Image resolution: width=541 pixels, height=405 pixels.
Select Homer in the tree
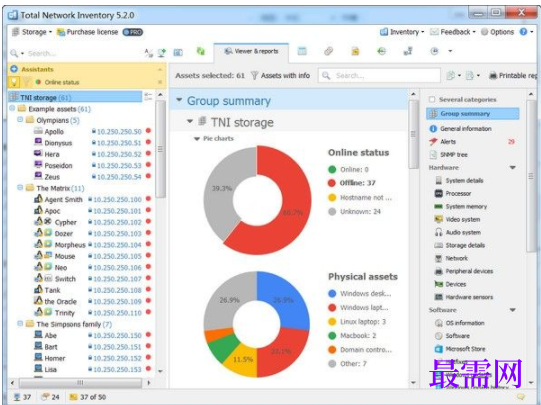55,358
